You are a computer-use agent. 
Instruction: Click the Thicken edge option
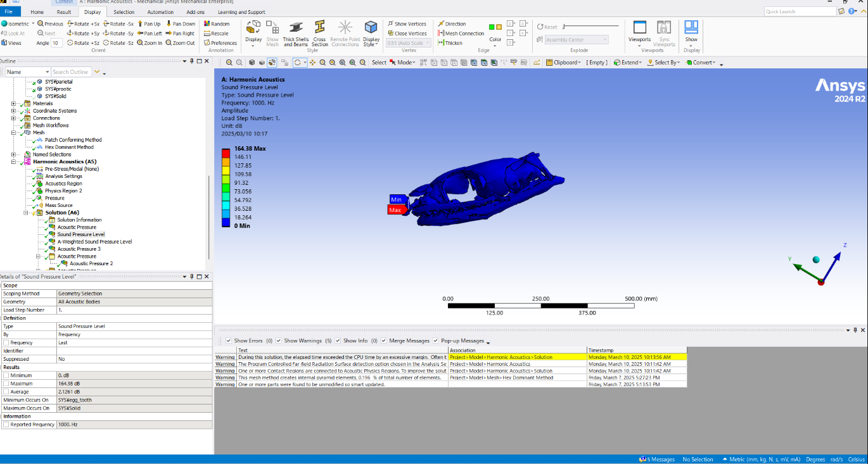(450, 43)
